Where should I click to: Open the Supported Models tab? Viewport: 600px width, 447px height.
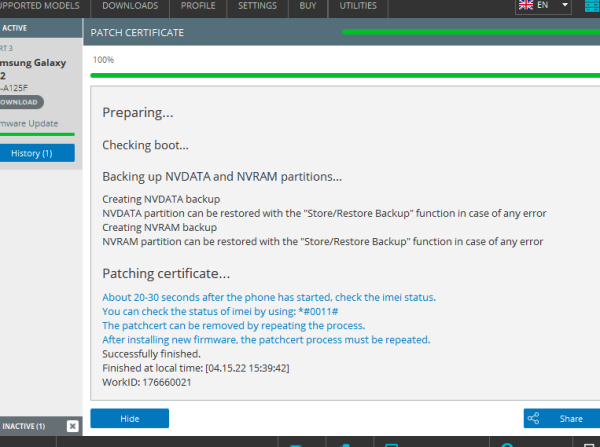click(x=44, y=6)
